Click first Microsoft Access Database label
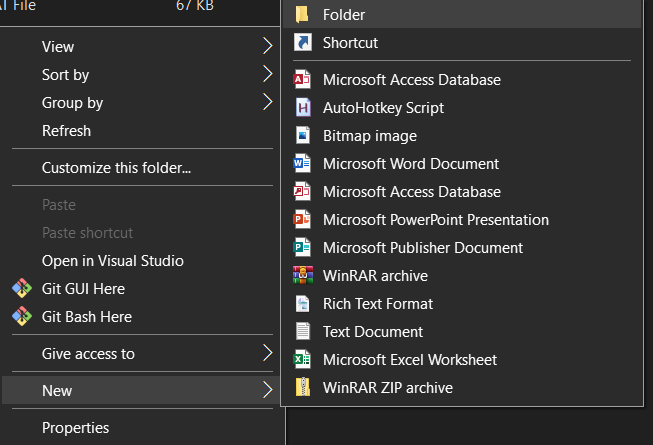Viewport: 653px width, 445px height. [x=412, y=80]
